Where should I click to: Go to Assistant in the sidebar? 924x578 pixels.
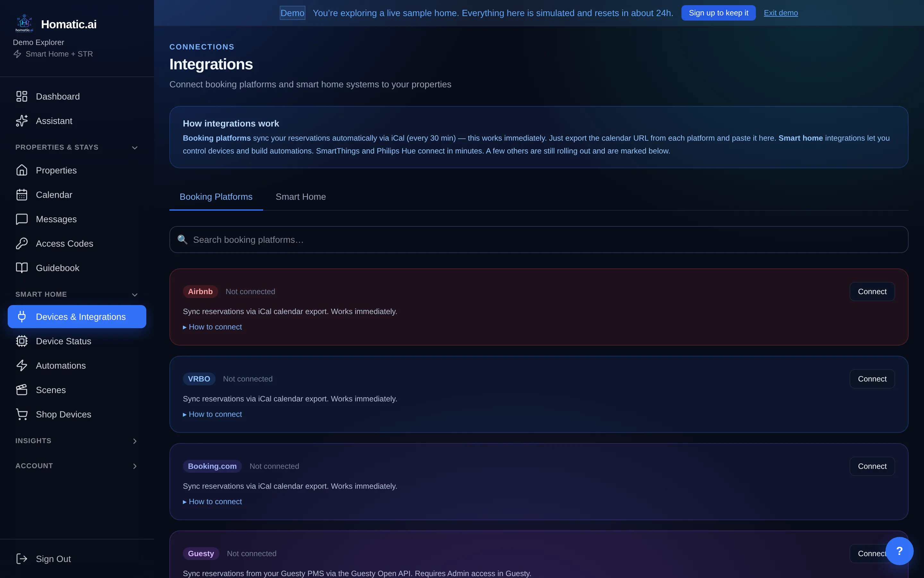[77, 121]
